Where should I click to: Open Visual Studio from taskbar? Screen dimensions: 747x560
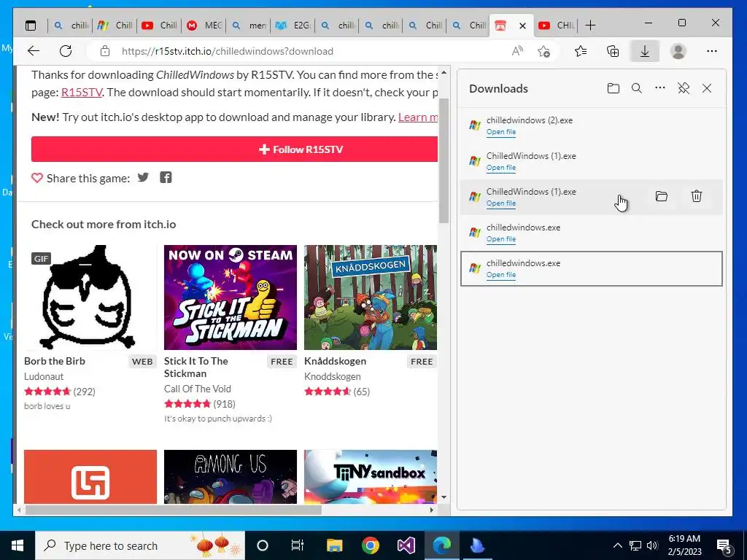(x=406, y=545)
